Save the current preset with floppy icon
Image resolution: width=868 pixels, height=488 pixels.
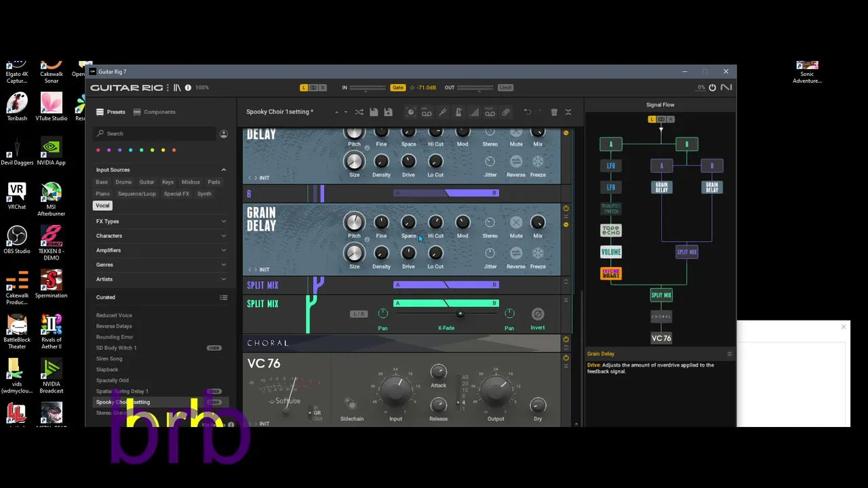pyautogui.click(x=374, y=112)
